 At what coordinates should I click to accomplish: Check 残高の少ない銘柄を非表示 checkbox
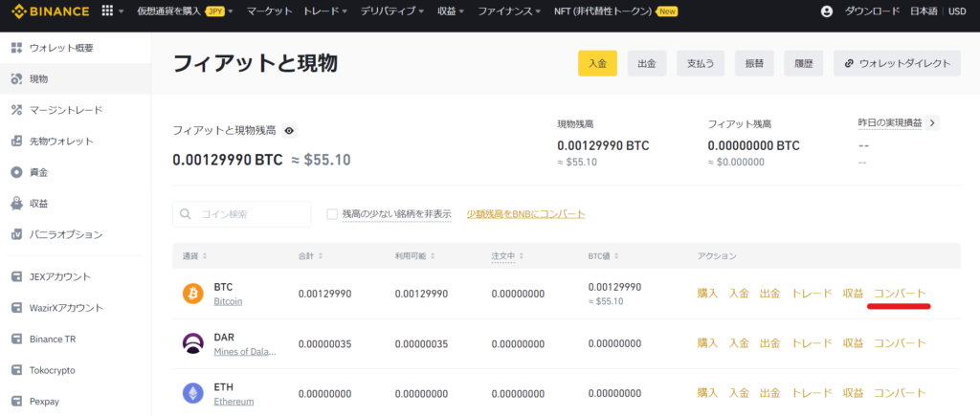tap(332, 214)
